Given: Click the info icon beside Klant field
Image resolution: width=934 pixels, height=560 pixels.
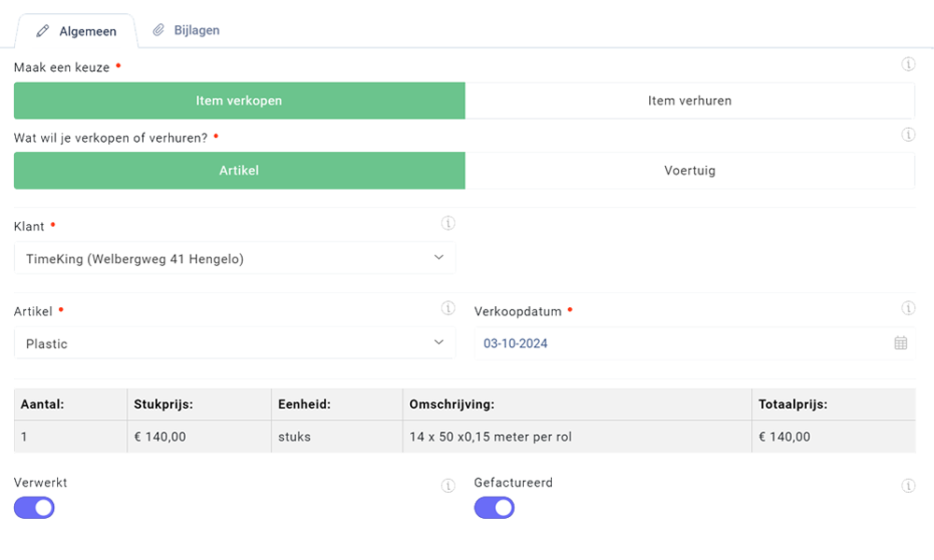Looking at the screenshot, I should [447, 223].
